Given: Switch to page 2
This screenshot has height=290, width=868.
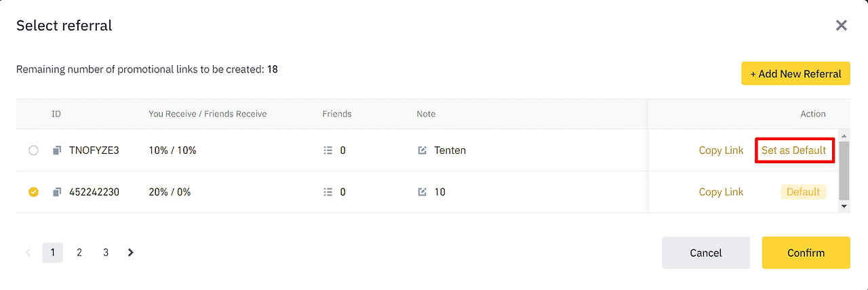Looking at the screenshot, I should (79, 253).
